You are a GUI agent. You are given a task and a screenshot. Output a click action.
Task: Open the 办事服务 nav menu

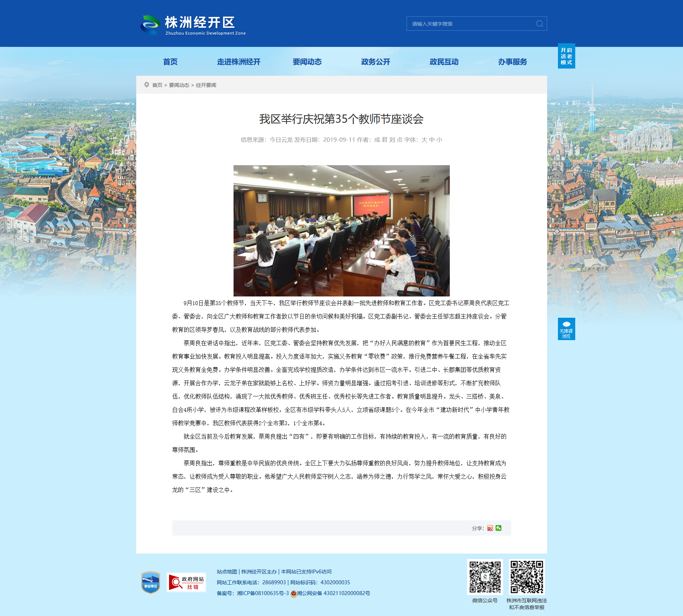pyautogui.click(x=513, y=62)
